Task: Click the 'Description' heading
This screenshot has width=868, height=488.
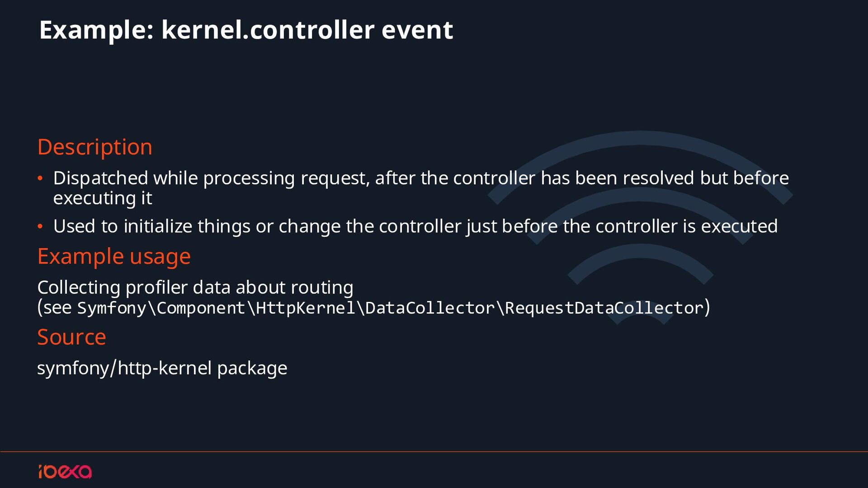Action: (x=95, y=147)
